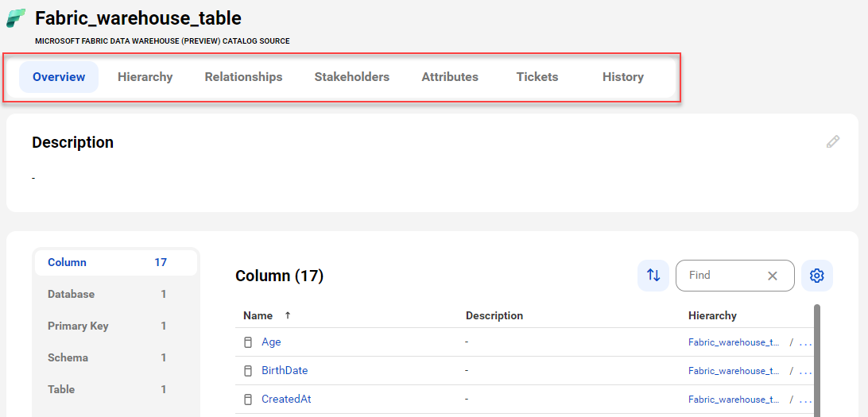Click the sort arrows button
The width and height of the screenshot is (868, 417).
tap(653, 276)
